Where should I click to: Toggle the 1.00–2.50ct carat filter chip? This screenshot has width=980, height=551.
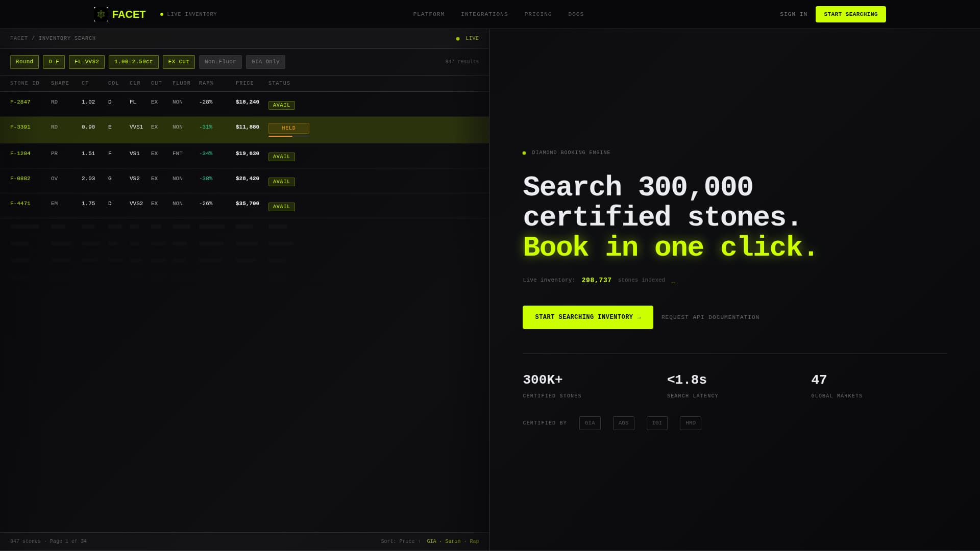pos(133,62)
